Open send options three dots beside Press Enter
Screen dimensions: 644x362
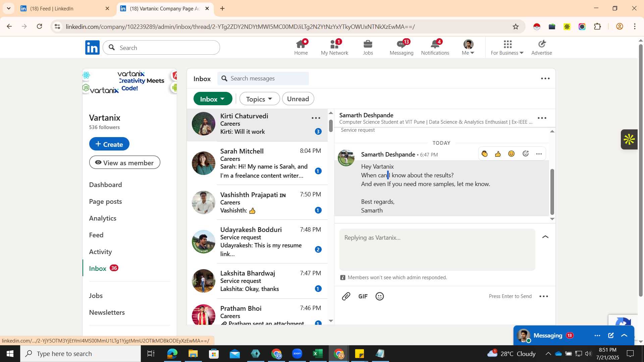[x=544, y=296]
